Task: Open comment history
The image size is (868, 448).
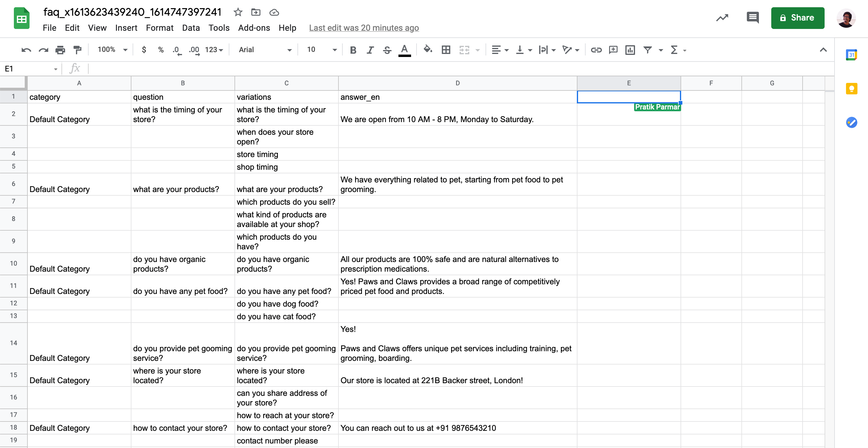Action: [x=753, y=18]
